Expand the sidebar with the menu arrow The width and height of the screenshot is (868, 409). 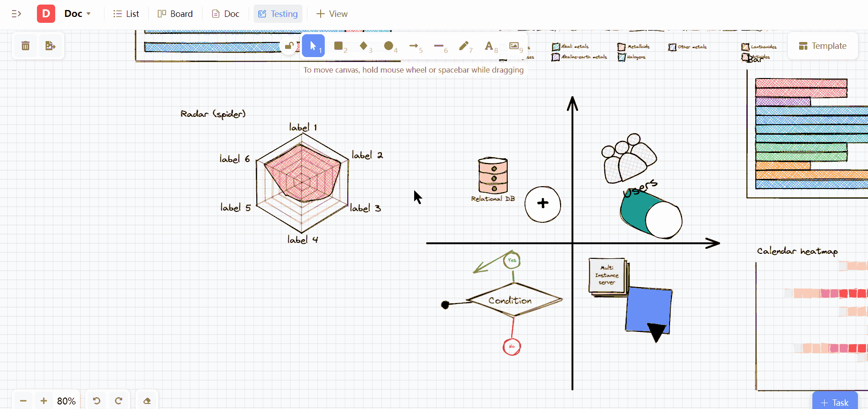pos(16,14)
